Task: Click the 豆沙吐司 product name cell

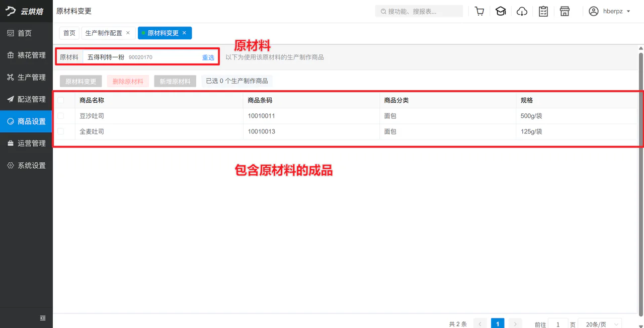Action: pos(159,116)
